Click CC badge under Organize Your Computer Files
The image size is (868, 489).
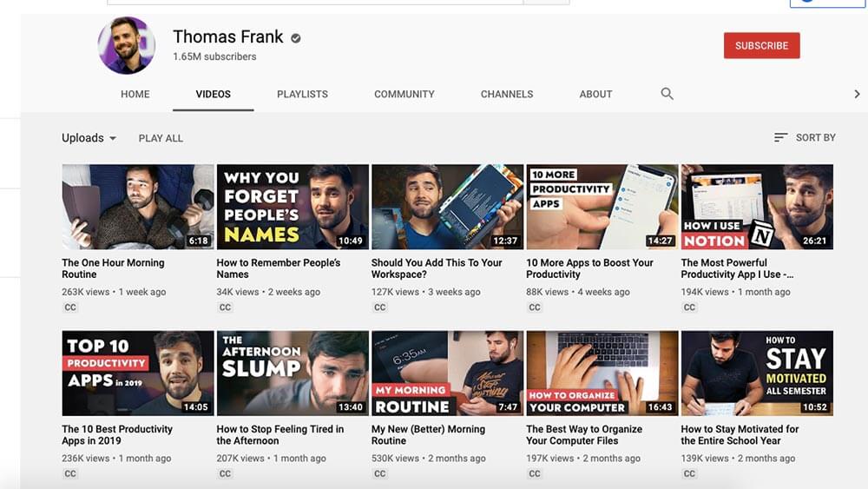pos(534,474)
